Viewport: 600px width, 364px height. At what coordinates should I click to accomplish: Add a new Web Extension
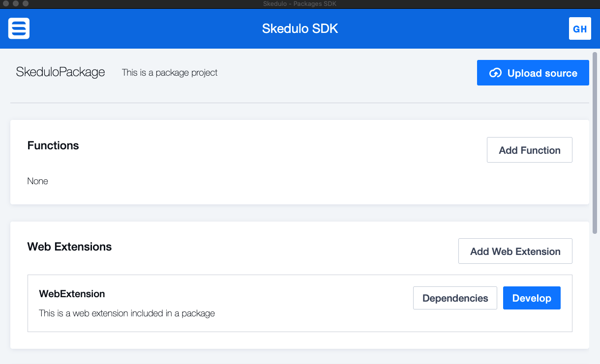pos(515,251)
